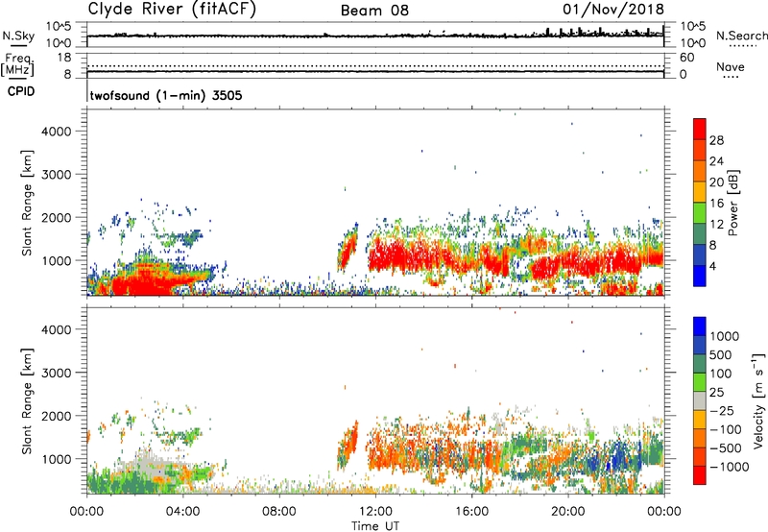
Task: Click the 'Power [dB]' color bar label
Action: (732, 203)
